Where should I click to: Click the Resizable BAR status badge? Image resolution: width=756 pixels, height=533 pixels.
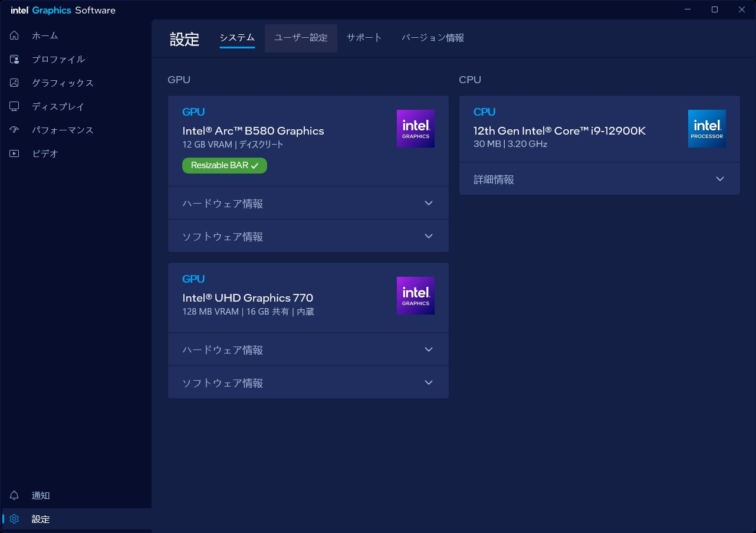coord(225,166)
